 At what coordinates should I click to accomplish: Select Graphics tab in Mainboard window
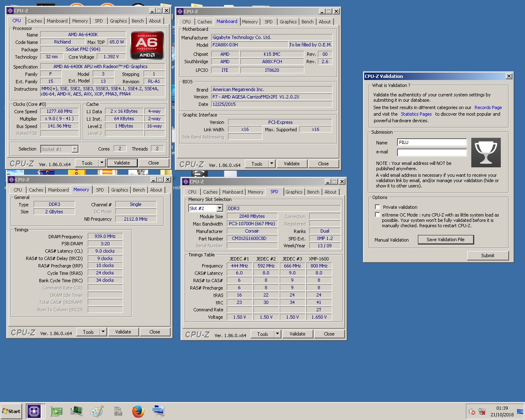click(288, 22)
